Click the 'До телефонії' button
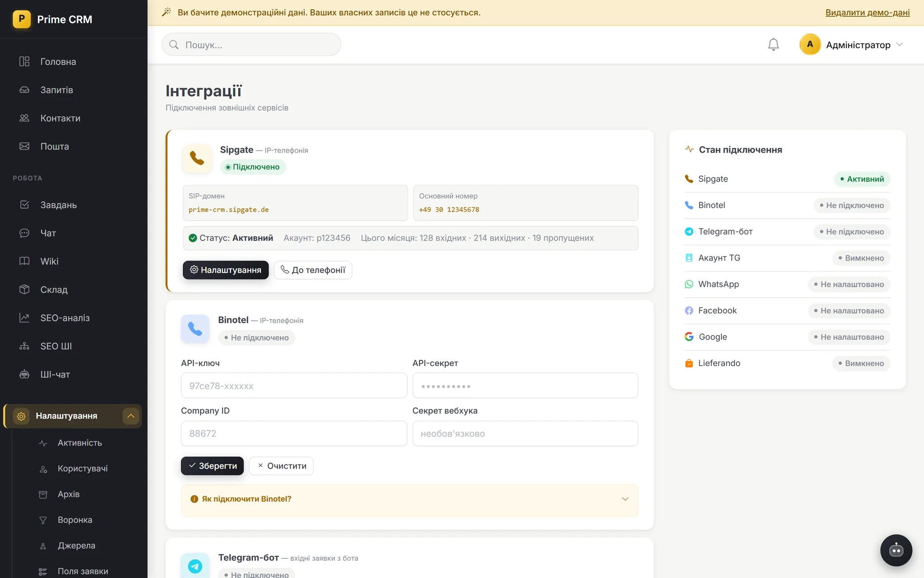The width and height of the screenshot is (924, 578). click(x=313, y=270)
